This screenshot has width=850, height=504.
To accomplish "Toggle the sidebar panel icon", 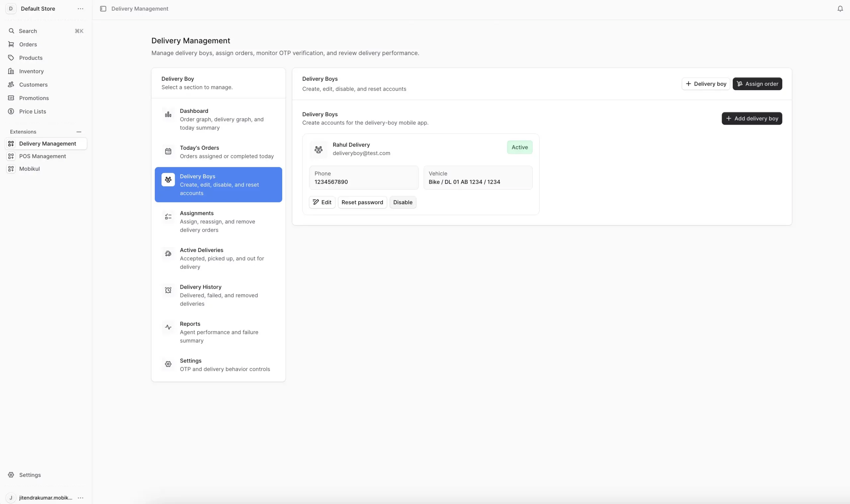I will 103,9.
